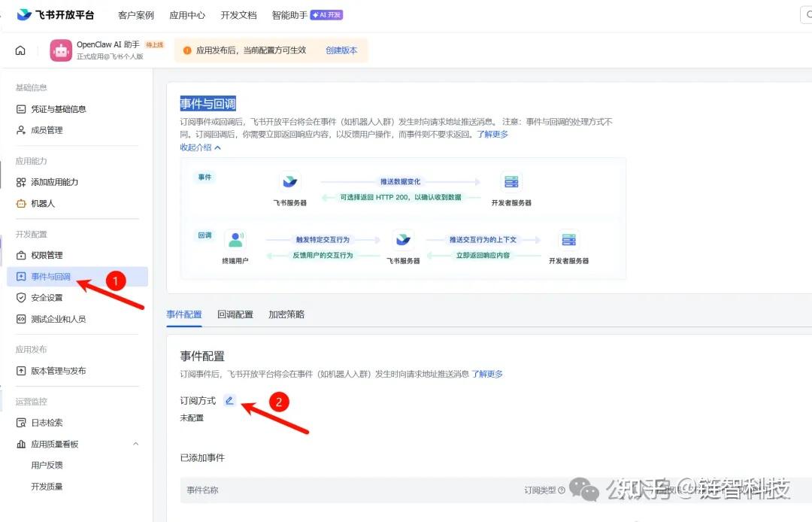Open 凭证与基础信息 in sidebar

pyautogui.click(x=77, y=109)
